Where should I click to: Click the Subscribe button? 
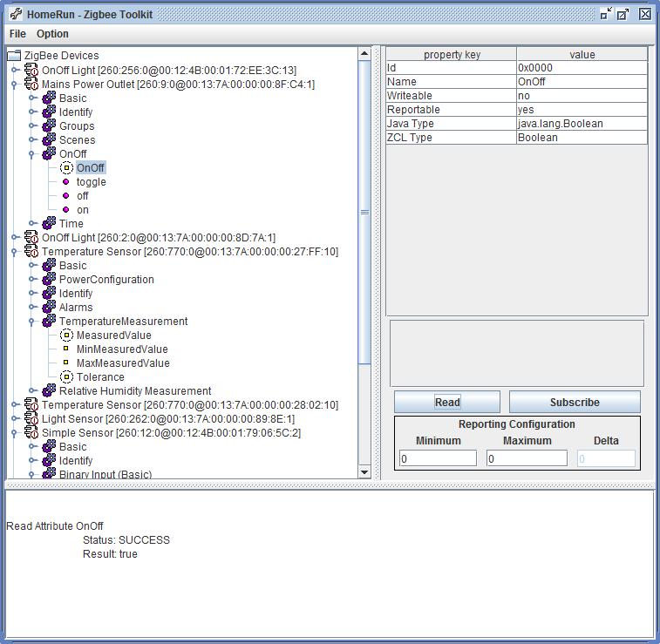tap(575, 402)
